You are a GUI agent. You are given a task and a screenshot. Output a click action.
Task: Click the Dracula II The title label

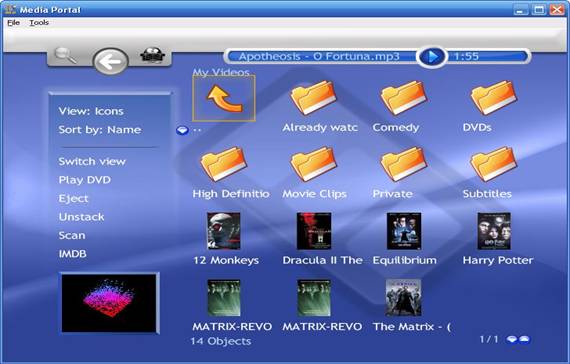pos(322,260)
